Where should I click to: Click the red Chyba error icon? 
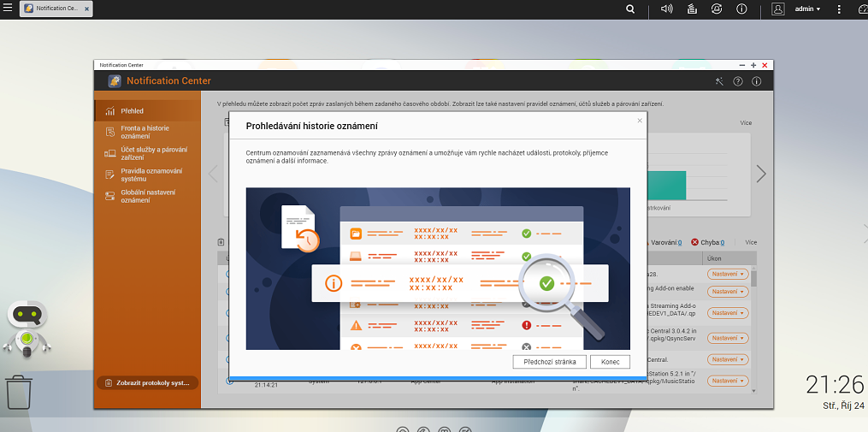click(x=694, y=243)
